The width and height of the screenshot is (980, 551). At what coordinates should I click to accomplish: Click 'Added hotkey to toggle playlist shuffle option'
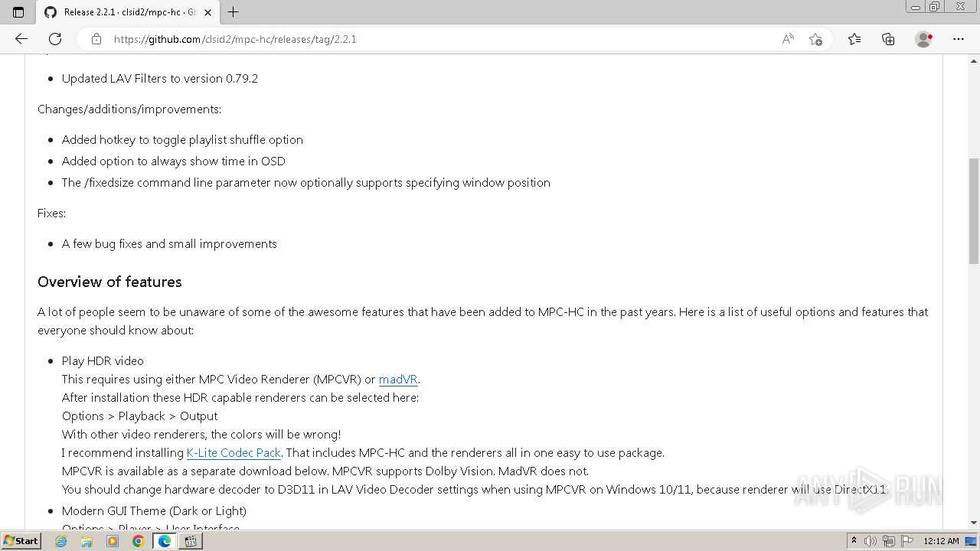(182, 140)
